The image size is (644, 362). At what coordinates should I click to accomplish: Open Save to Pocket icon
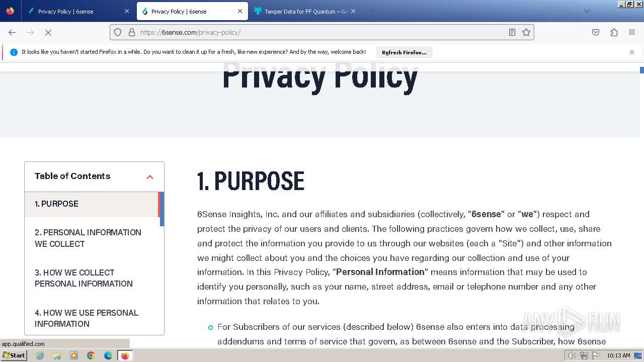click(596, 32)
